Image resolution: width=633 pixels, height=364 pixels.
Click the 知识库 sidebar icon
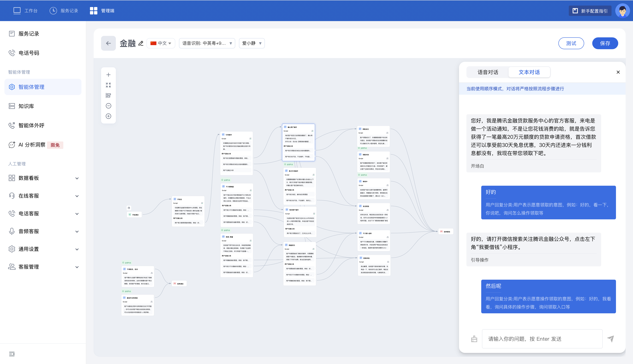12,106
